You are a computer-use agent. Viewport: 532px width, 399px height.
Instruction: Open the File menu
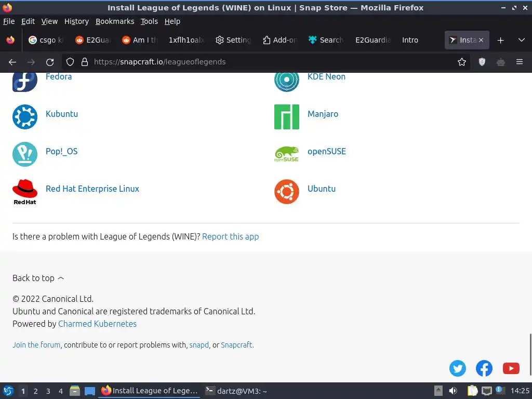pyautogui.click(x=9, y=21)
